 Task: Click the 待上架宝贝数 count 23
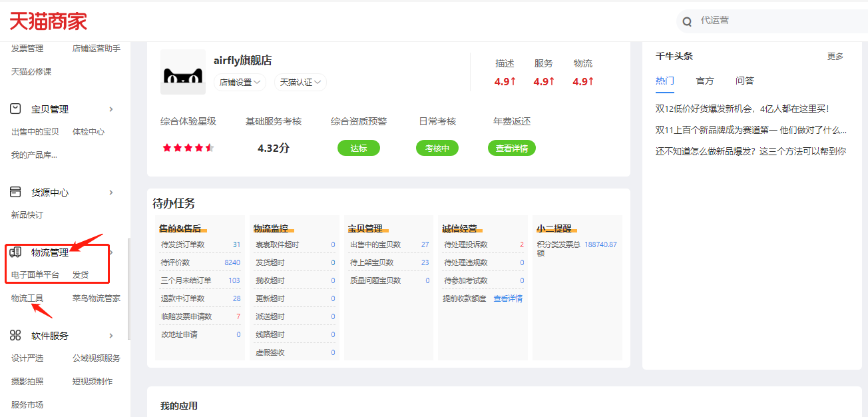click(x=425, y=262)
